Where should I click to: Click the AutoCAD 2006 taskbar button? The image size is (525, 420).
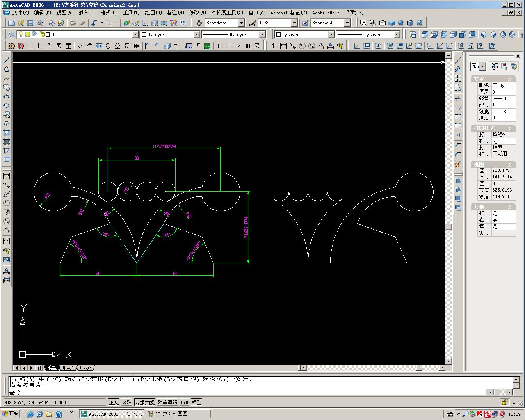[112, 414]
